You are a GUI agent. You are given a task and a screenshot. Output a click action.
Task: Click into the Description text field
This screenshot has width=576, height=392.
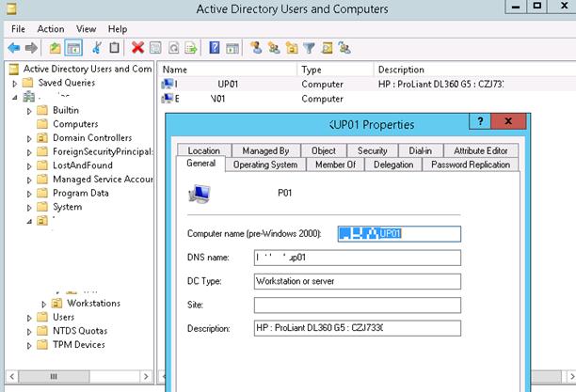356,328
